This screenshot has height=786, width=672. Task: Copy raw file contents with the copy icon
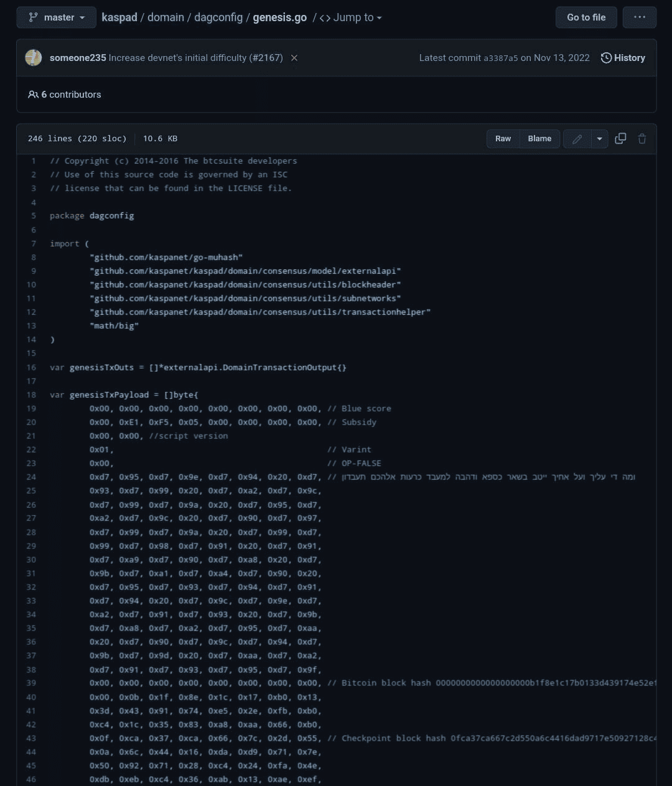(620, 138)
